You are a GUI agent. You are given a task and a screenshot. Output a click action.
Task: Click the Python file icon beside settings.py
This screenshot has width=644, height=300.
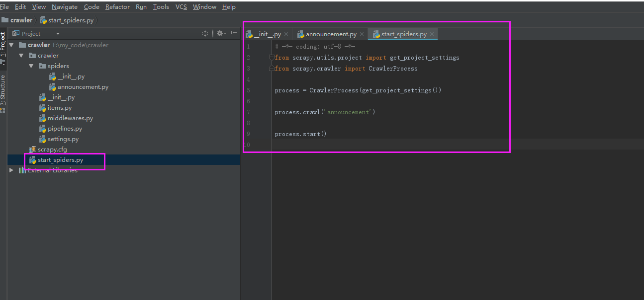tap(43, 139)
